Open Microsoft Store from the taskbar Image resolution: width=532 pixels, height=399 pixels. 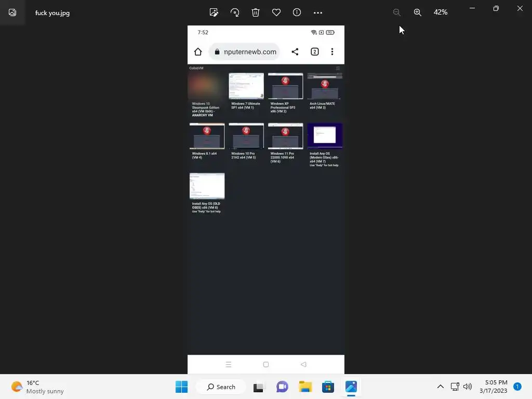pos(328,387)
